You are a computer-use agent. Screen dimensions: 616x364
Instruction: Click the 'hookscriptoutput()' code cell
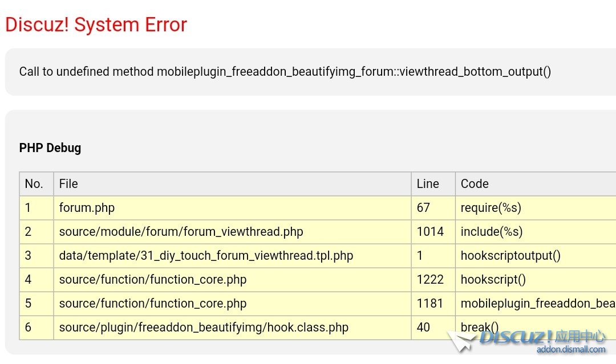point(536,256)
